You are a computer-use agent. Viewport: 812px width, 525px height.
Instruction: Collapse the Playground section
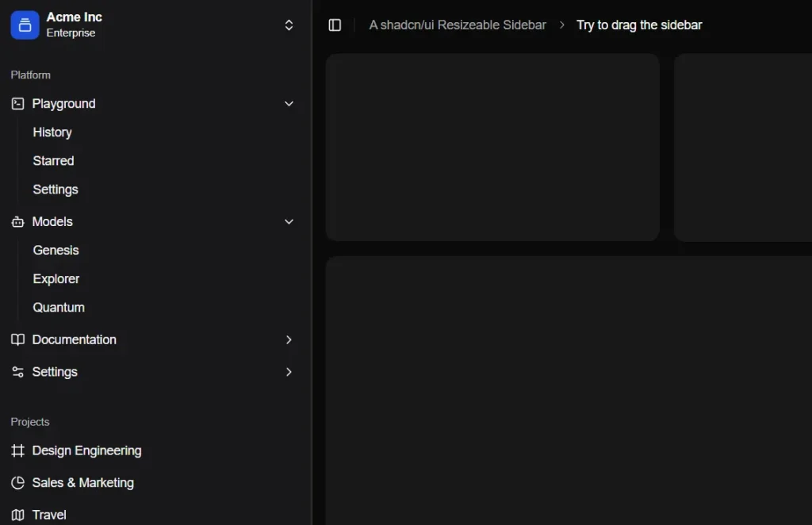pyautogui.click(x=289, y=103)
